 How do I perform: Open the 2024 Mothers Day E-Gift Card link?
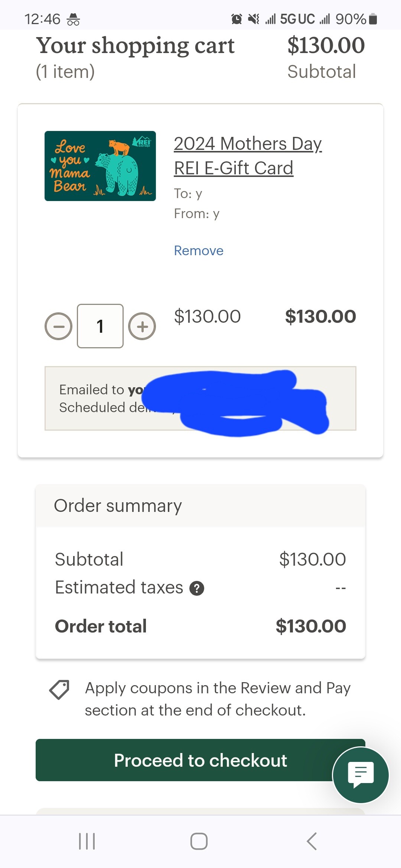(248, 156)
